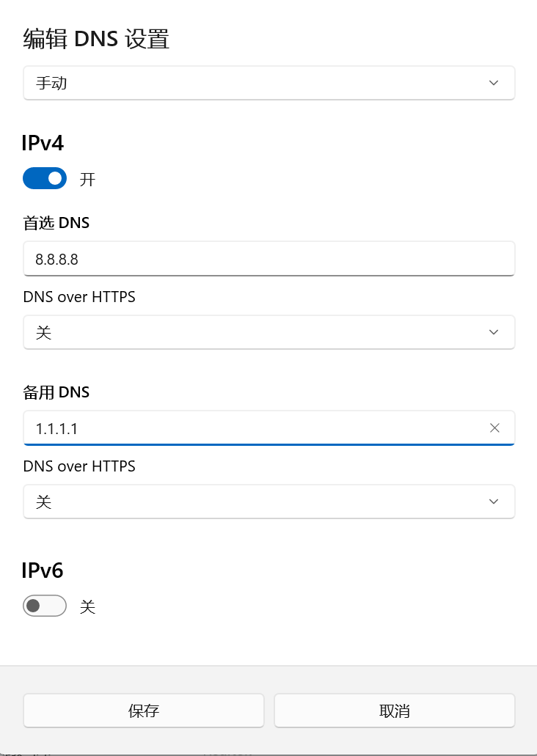Click the 首选 DNS field label
537x756 pixels.
[x=56, y=223]
